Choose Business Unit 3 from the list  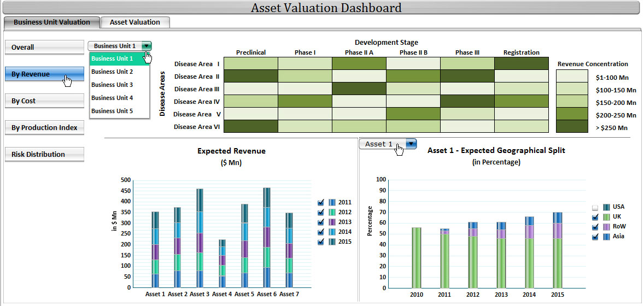(x=112, y=85)
